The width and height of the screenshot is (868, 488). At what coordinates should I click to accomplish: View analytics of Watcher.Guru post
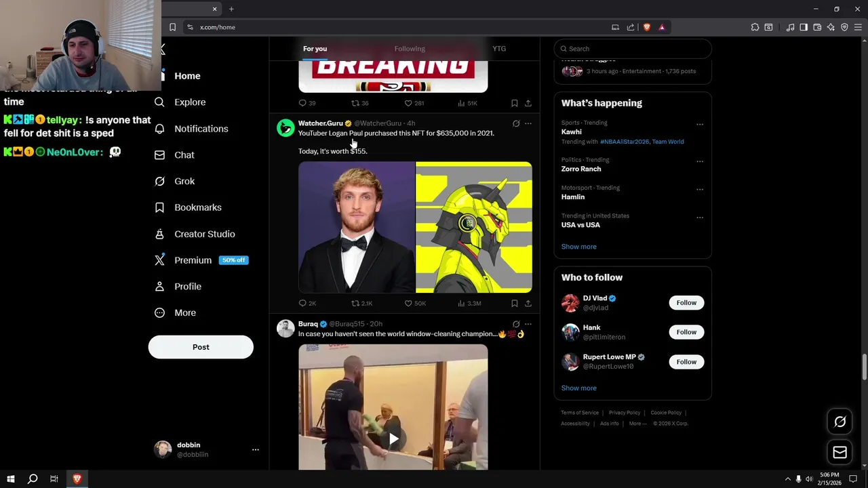click(469, 303)
